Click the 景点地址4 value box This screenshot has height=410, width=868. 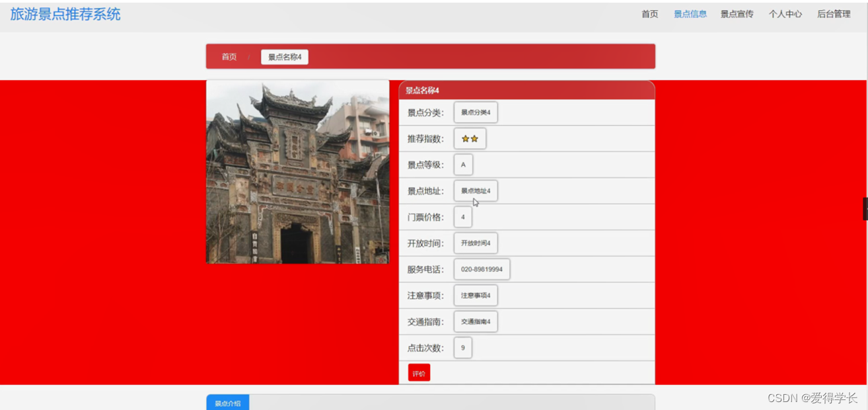click(476, 191)
